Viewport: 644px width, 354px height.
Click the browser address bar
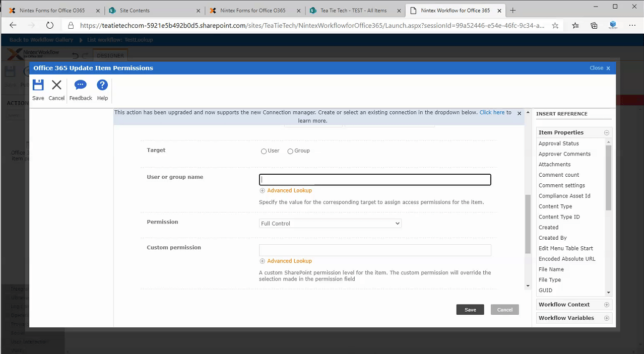[312, 25]
